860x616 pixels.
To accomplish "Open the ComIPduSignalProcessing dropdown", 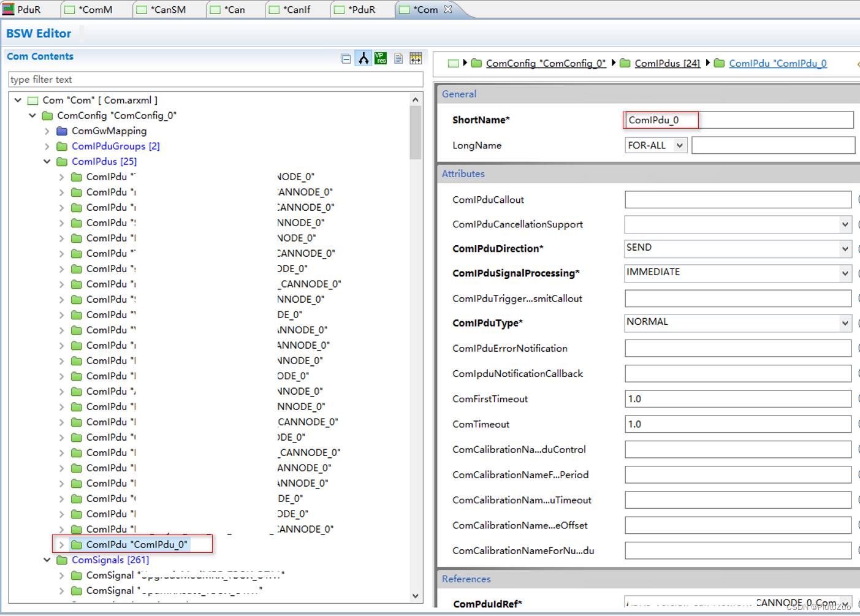I will (845, 273).
